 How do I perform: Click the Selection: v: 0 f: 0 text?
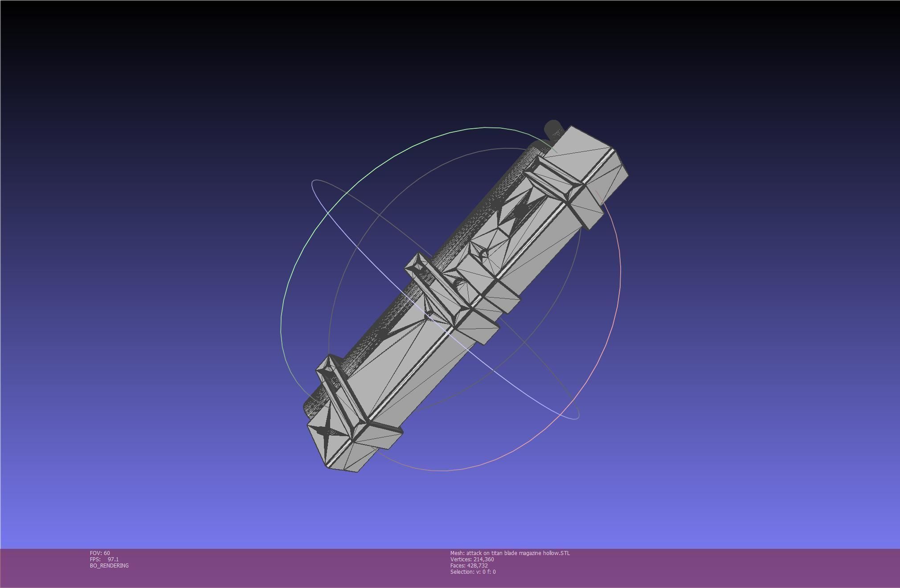pyautogui.click(x=473, y=572)
